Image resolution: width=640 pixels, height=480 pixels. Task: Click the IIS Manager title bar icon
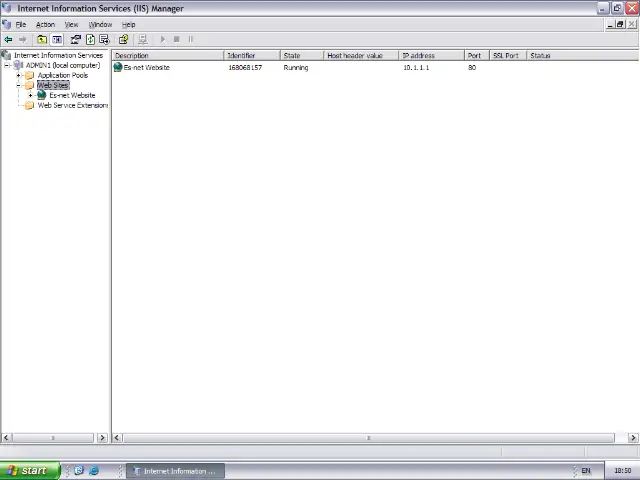pos(7,8)
